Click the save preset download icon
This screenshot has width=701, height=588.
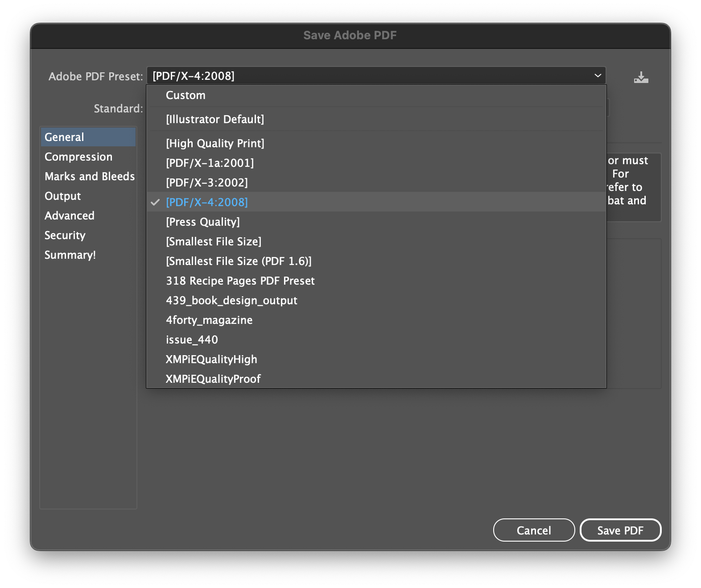(x=641, y=77)
